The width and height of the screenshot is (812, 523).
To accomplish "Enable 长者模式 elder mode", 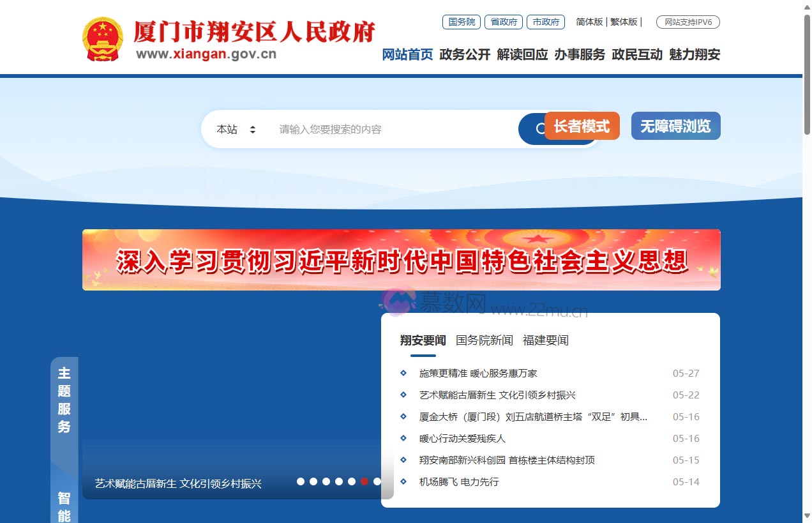I will pos(582,126).
